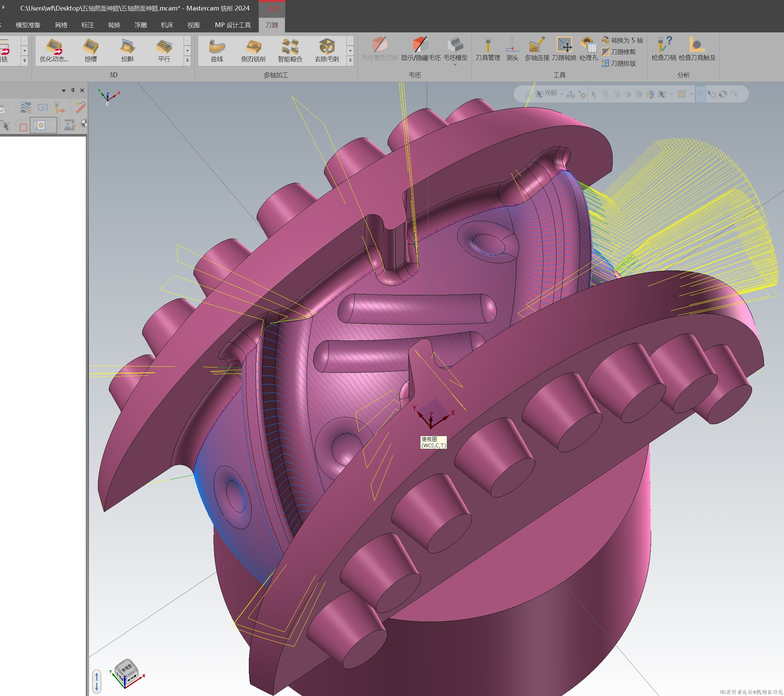This screenshot has width=784, height=696.
Task: Toggle the toolpaths panel pin
Action: (73, 90)
